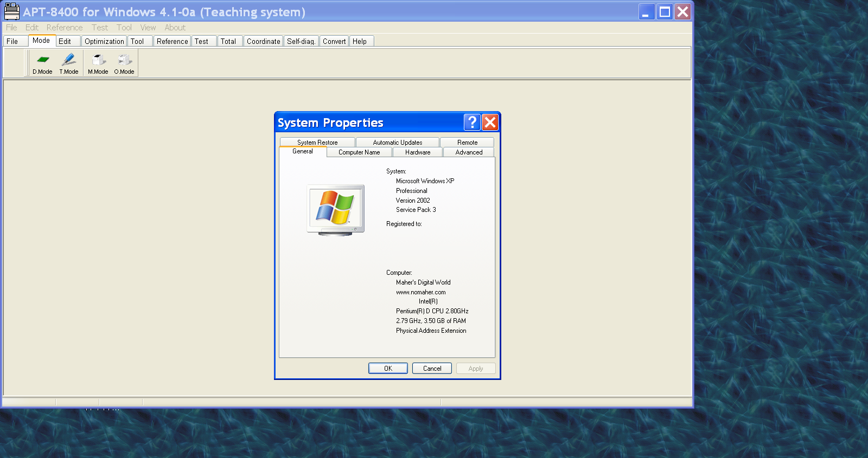868x458 pixels.
Task: Click the 'Microsoft Windows XP' text
Action: pos(425,181)
